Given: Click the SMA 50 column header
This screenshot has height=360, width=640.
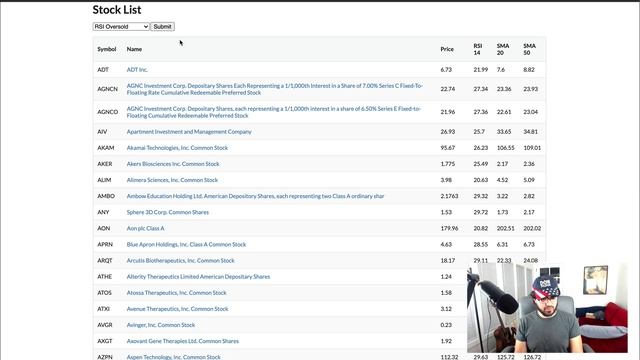Looking at the screenshot, I should click(529, 49).
